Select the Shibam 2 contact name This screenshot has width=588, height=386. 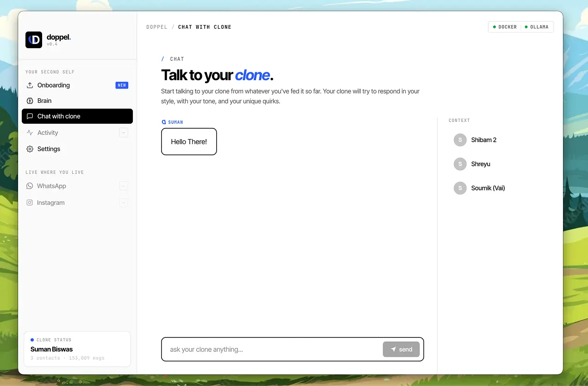point(484,140)
